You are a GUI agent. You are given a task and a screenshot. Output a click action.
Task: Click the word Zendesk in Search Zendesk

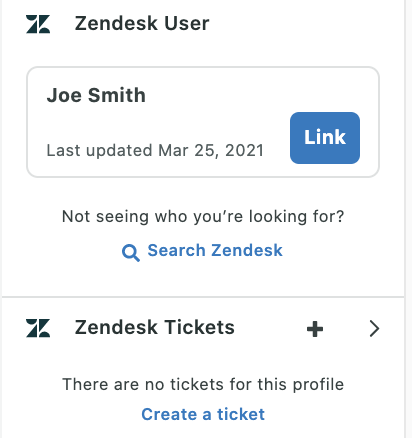247,250
